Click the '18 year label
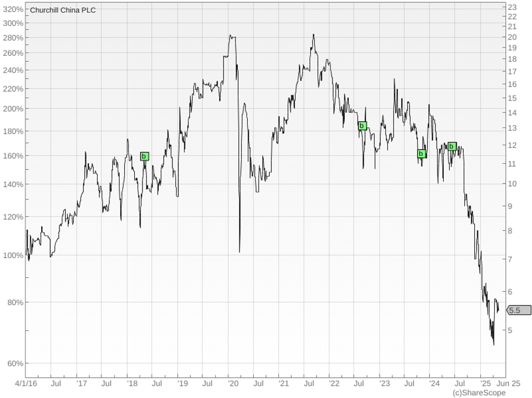The width and height of the screenshot is (532, 398). tap(132, 383)
